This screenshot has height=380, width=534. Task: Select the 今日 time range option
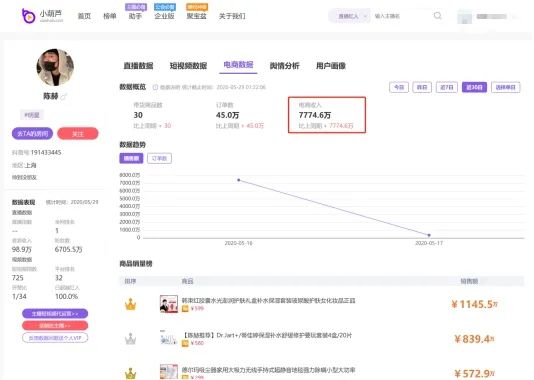399,88
